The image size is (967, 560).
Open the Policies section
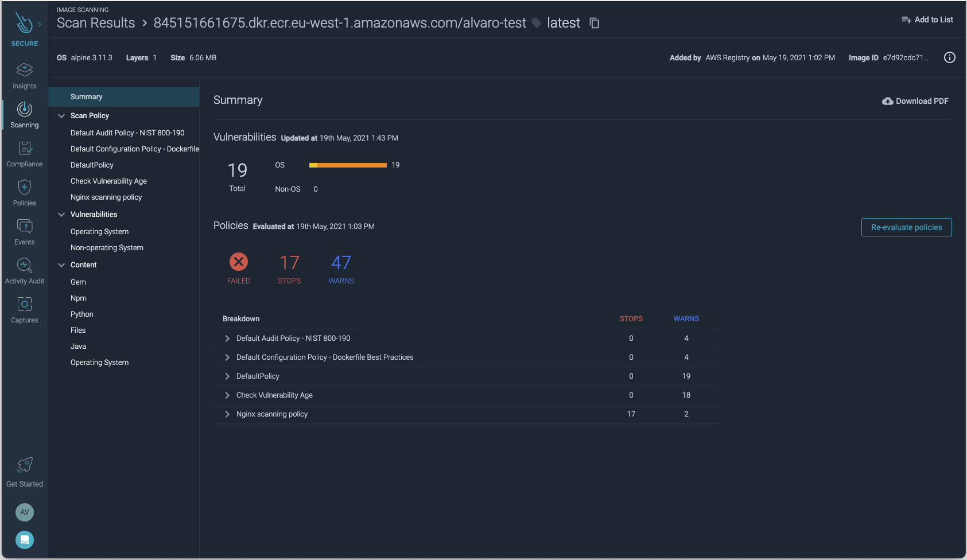point(24,192)
